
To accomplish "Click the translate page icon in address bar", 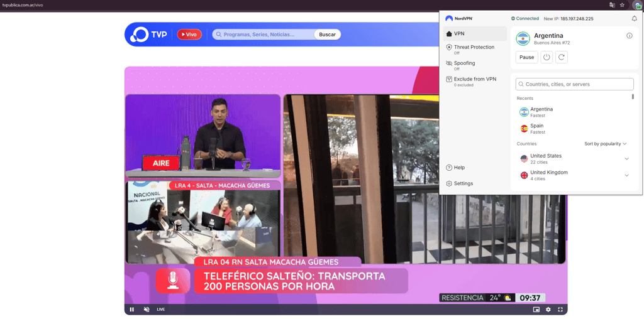I will pos(612,5).
